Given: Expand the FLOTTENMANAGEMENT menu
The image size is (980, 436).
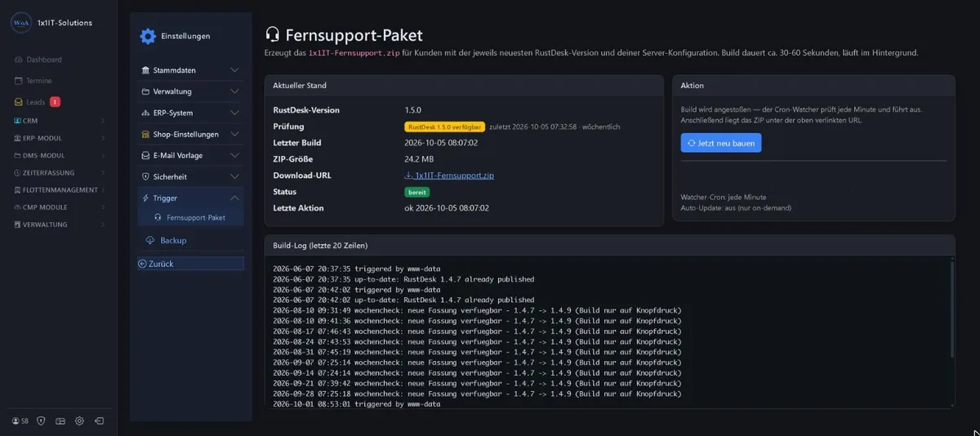Looking at the screenshot, I should point(59,189).
